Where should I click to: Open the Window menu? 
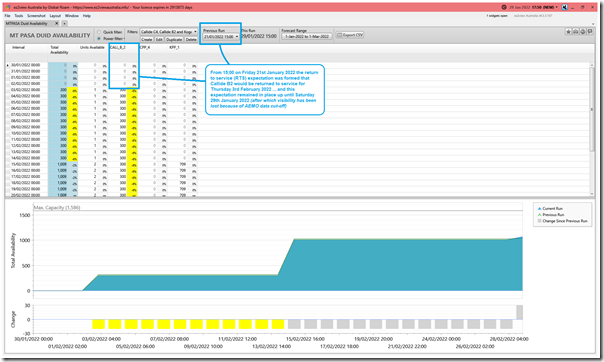point(72,16)
